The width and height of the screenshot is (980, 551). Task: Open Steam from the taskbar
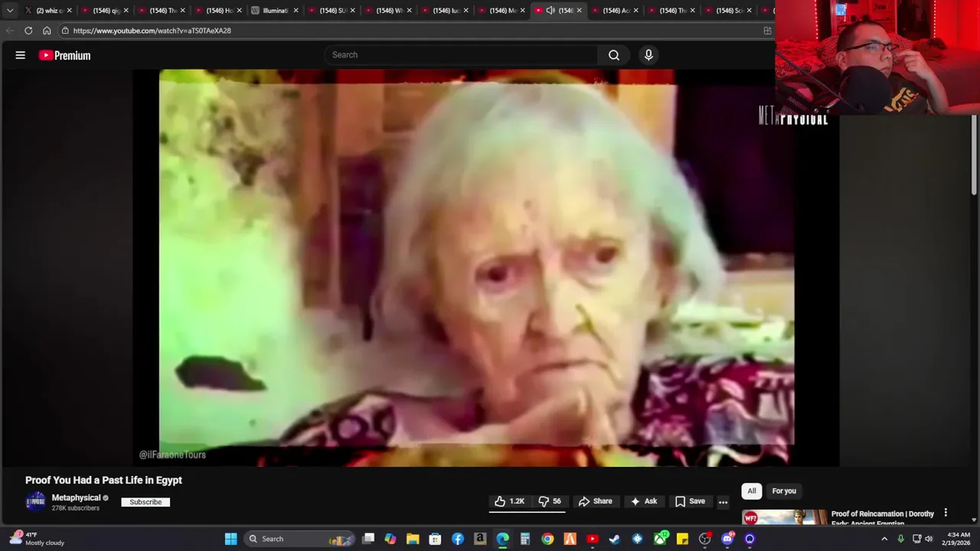pos(615,539)
